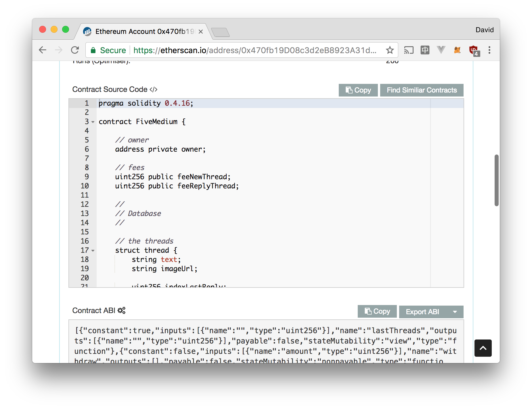Open the MetaMask fox extension

click(x=457, y=50)
